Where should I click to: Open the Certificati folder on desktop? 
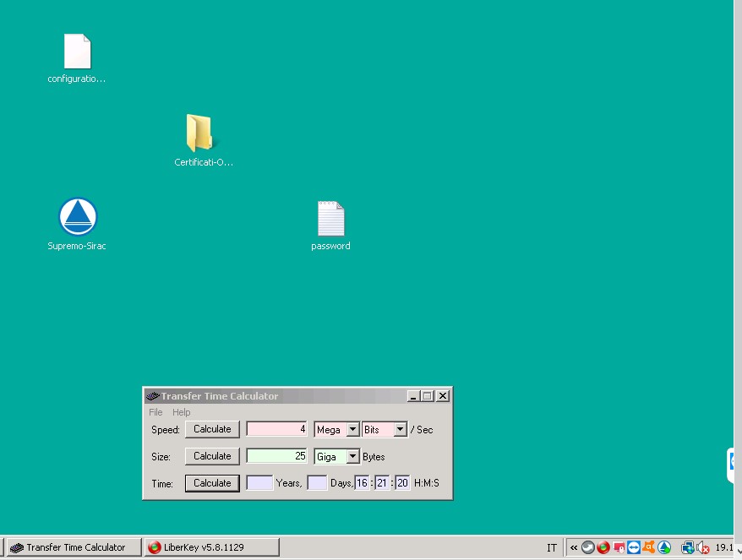tap(199, 133)
